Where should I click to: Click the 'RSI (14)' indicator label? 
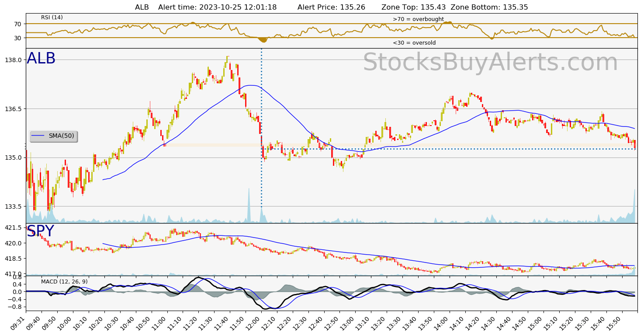coord(52,17)
